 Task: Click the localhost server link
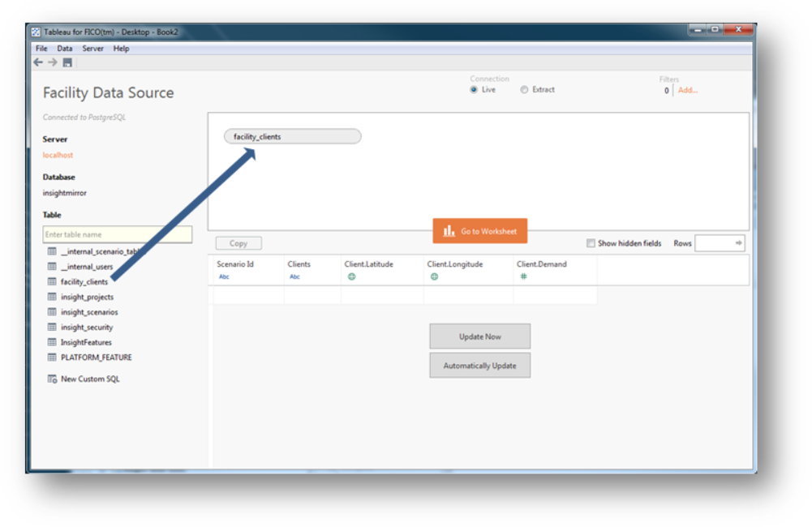[x=58, y=155]
